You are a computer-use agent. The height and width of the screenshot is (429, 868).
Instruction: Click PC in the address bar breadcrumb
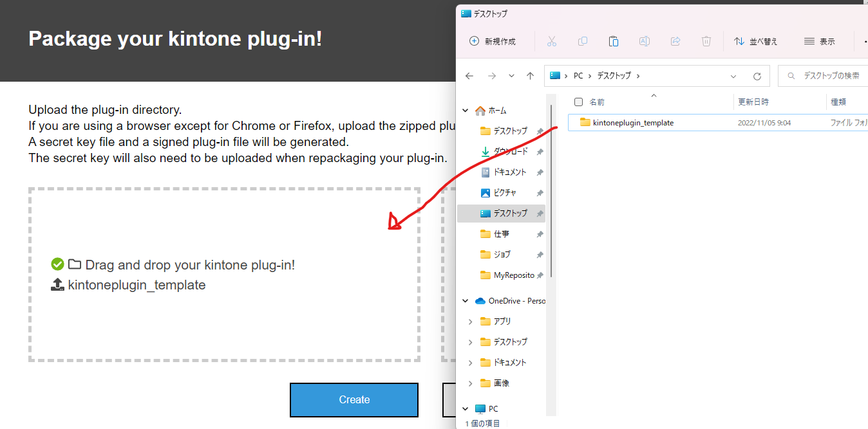[578, 76]
